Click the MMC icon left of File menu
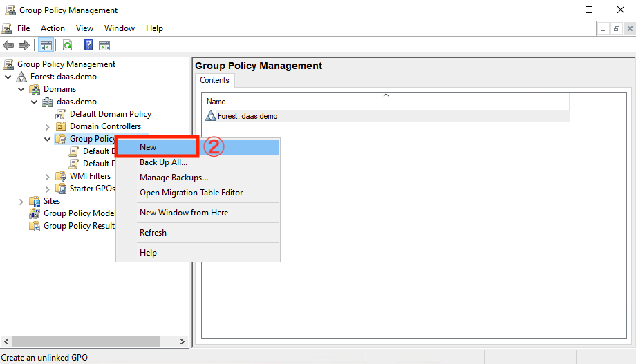636x364 pixels. pos(7,28)
